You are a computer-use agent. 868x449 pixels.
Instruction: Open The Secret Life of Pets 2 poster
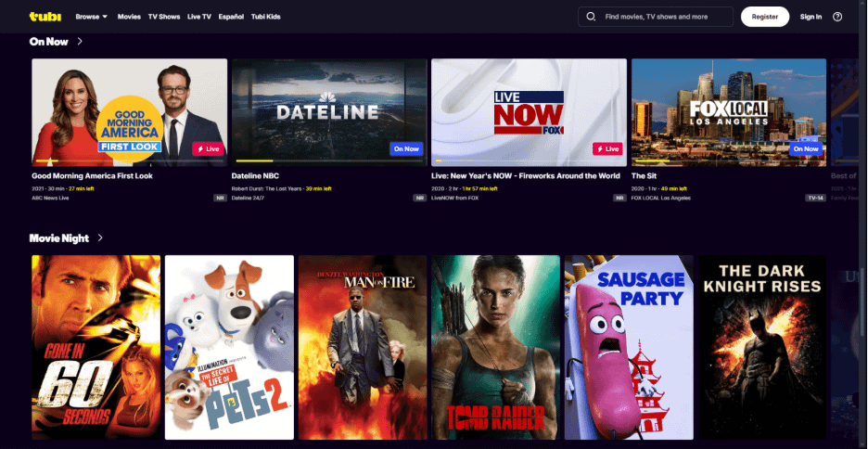[229, 347]
